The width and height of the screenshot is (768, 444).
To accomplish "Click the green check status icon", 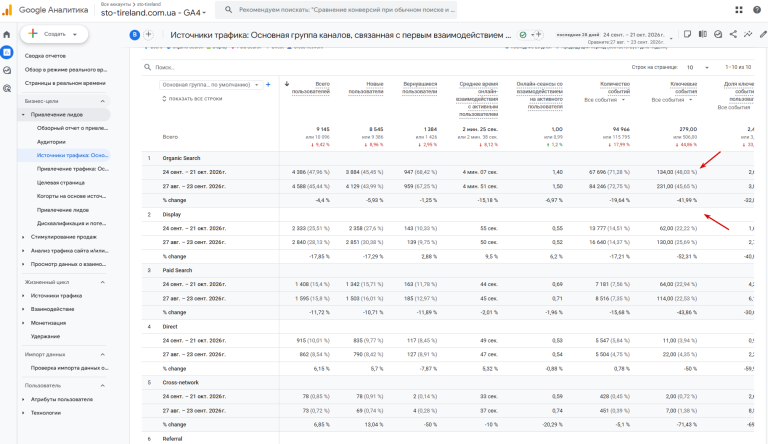I will 523,35.
